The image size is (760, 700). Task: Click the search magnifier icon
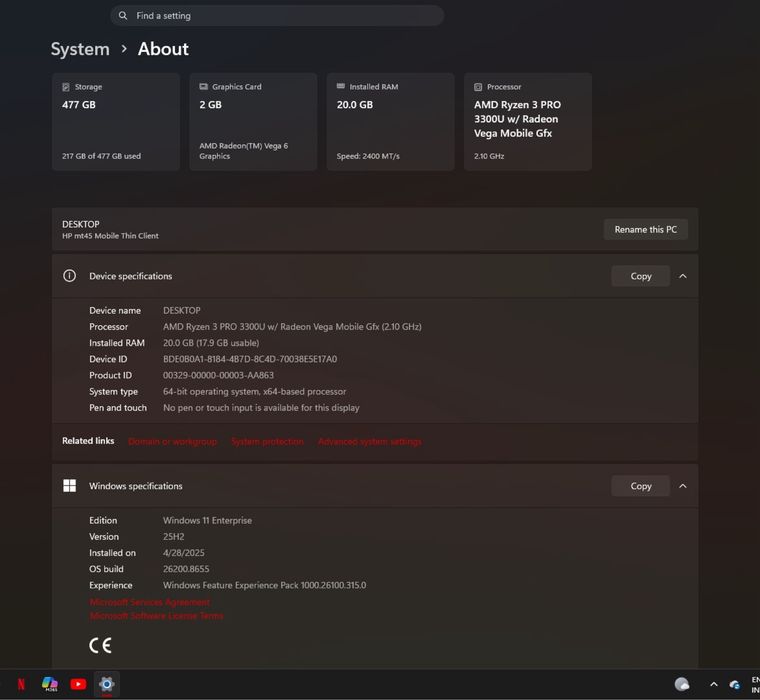123,16
